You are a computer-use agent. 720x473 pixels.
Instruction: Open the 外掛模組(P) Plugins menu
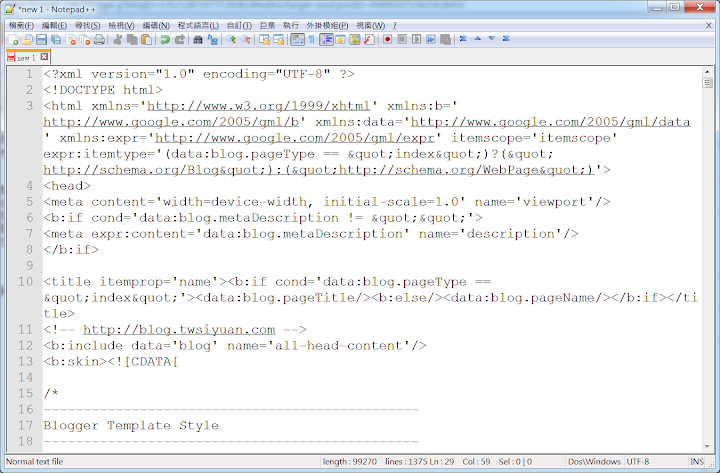pos(327,25)
